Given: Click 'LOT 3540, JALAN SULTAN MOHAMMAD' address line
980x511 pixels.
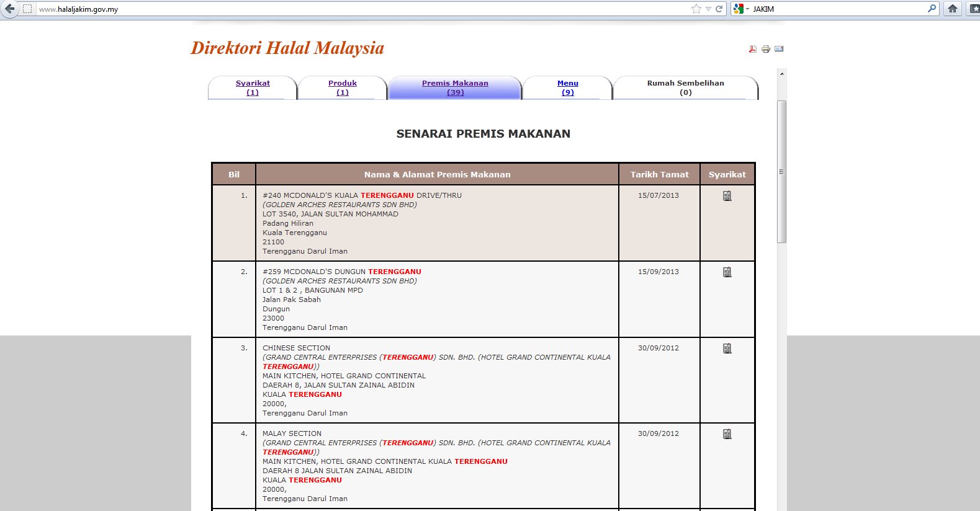Looking at the screenshot, I should pyautogui.click(x=330, y=214).
